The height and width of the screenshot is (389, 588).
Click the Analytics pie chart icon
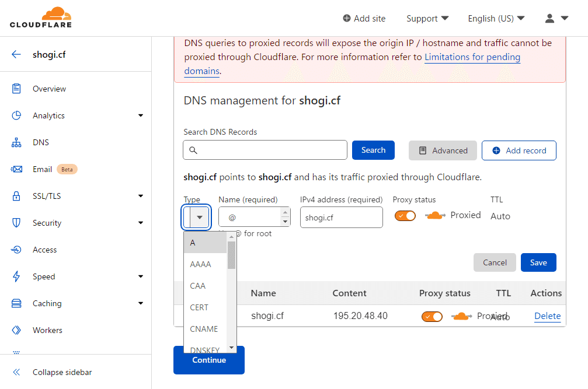[16, 115]
